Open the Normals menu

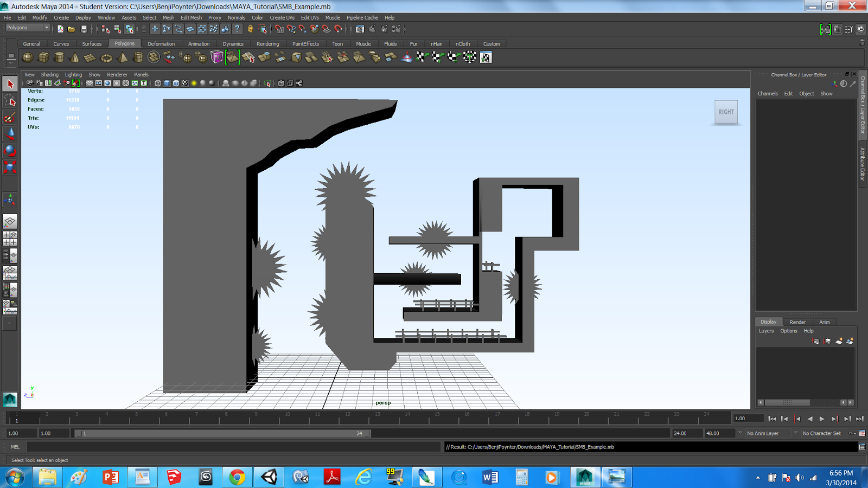tap(237, 17)
